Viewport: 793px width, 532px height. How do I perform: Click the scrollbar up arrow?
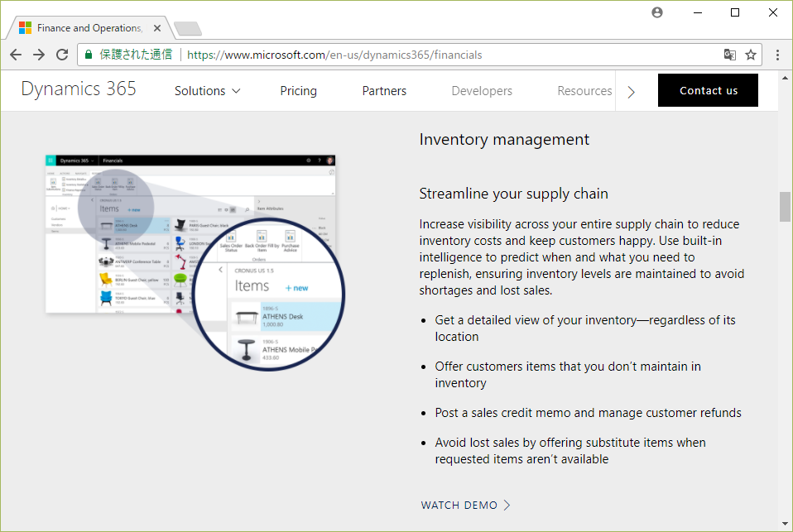(x=785, y=78)
